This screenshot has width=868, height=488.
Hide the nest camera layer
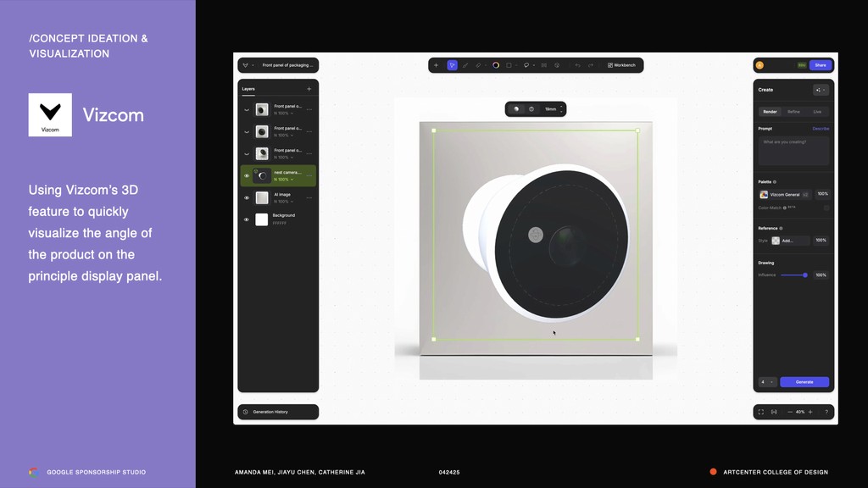(247, 176)
